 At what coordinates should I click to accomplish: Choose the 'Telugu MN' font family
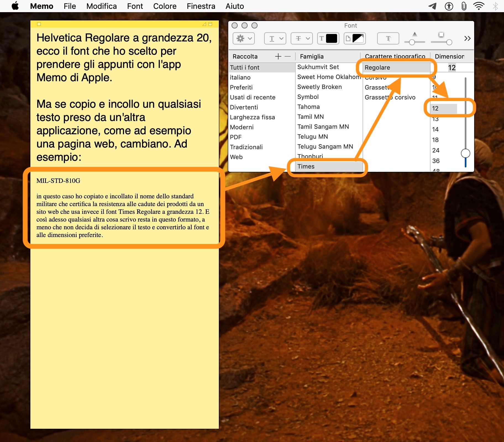pyautogui.click(x=329, y=136)
